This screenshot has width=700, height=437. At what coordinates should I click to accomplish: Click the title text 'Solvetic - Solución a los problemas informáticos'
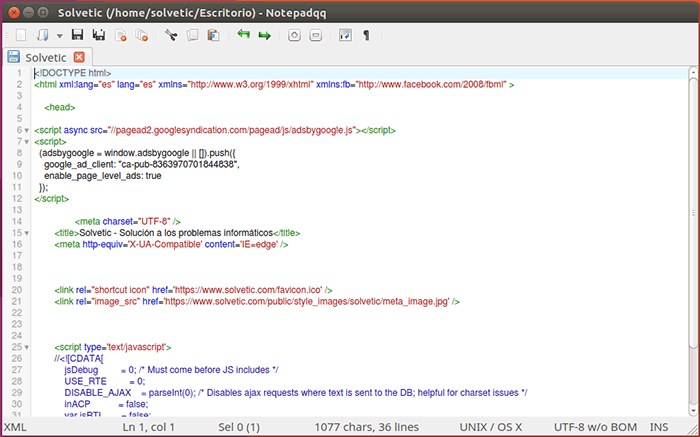tap(176, 233)
